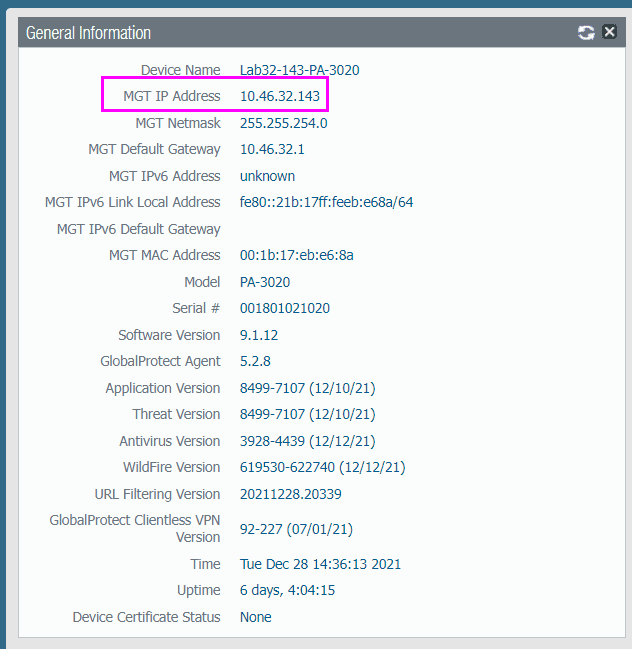Refresh the General Information widget
This screenshot has width=632, height=649.
(586, 33)
